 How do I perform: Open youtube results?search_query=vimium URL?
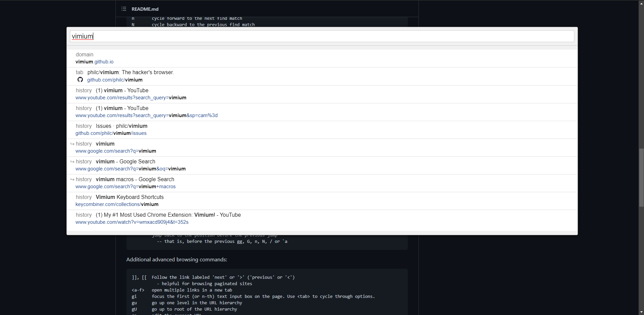pos(131,98)
